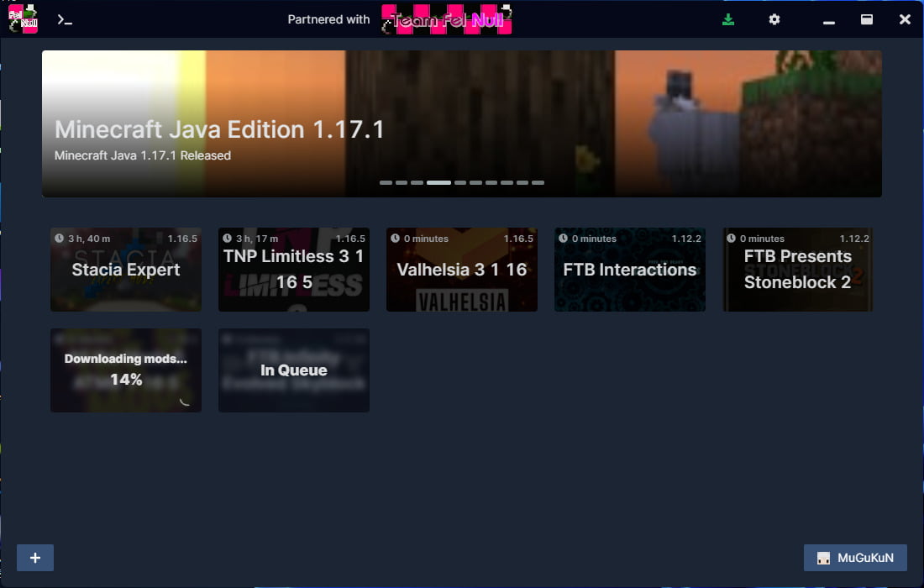This screenshot has width=924, height=588.
Task: Open the FTB Interactions instance card
Action: (x=630, y=270)
